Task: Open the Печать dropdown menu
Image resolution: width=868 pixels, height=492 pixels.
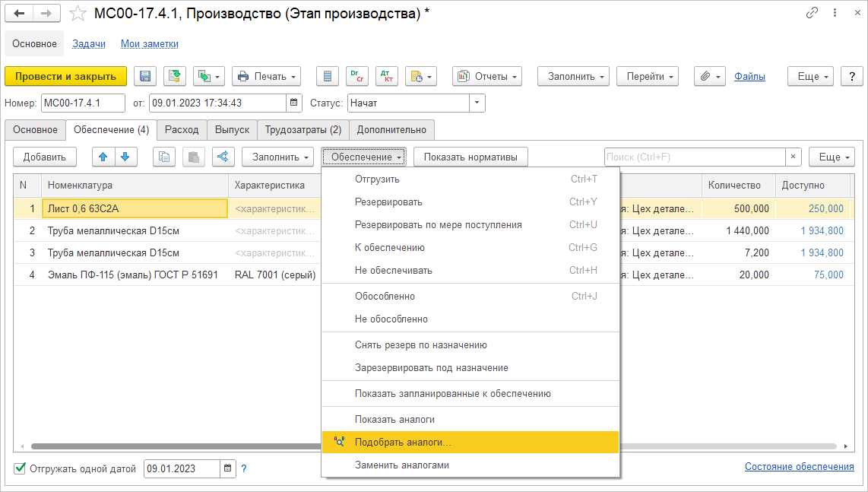Action: tap(266, 76)
